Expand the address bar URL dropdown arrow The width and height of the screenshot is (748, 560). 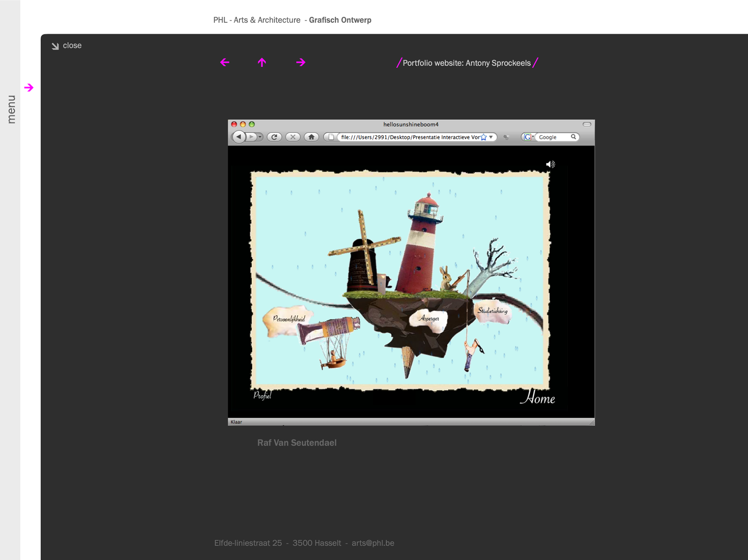point(491,137)
